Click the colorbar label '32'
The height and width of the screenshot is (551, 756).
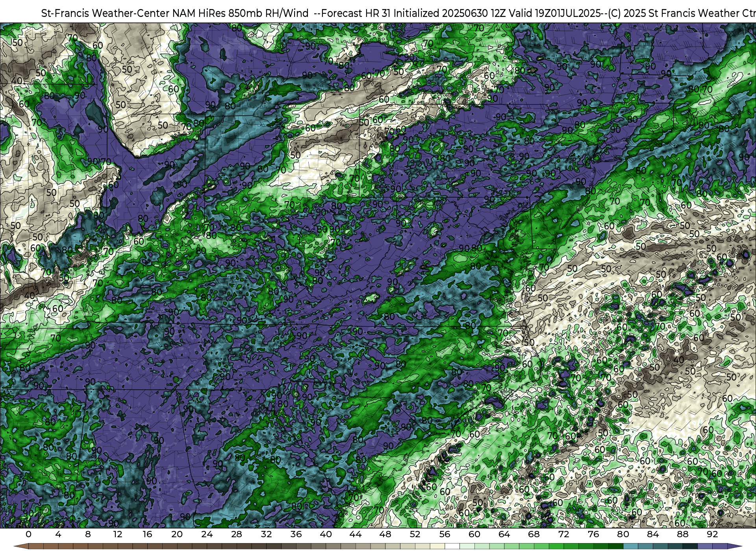coord(266,534)
